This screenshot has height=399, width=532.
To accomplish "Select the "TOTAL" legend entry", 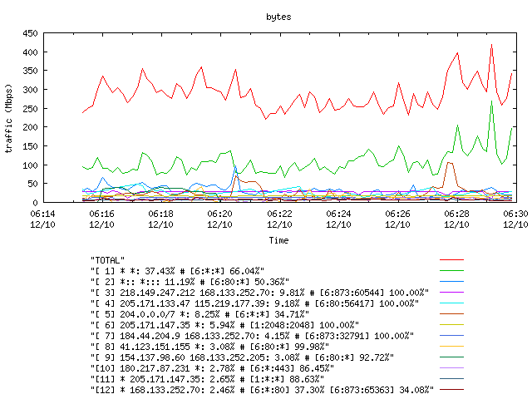I will (107, 260).
